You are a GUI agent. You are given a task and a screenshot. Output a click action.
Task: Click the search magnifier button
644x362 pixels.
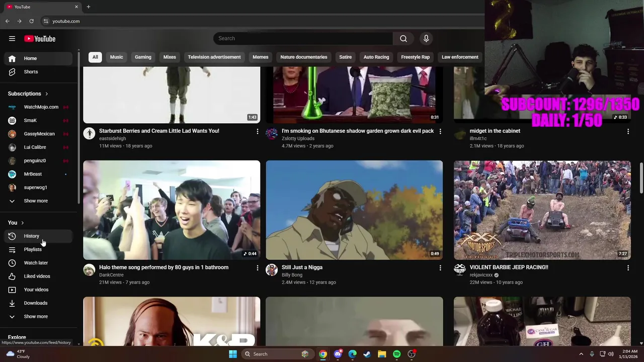click(404, 39)
